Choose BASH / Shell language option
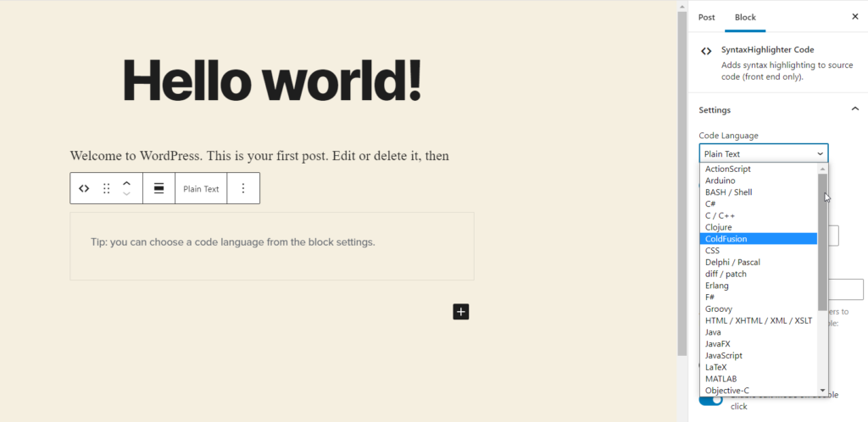Viewport: 868px width, 422px height. click(x=759, y=192)
